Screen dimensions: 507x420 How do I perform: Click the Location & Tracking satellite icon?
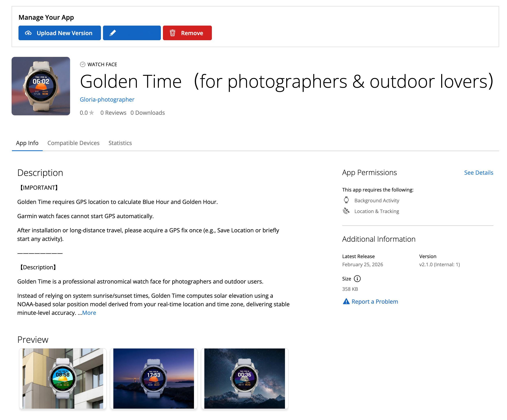(346, 211)
